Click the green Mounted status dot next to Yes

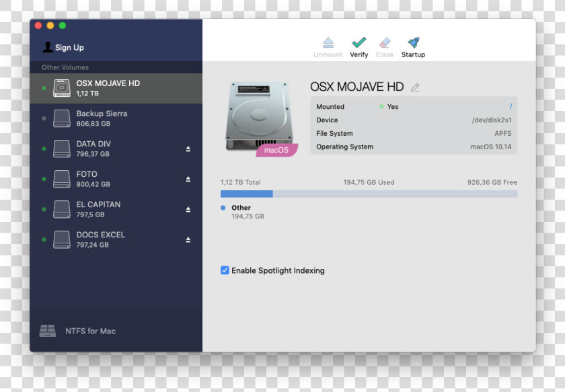pyautogui.click(x=381, y=106)
